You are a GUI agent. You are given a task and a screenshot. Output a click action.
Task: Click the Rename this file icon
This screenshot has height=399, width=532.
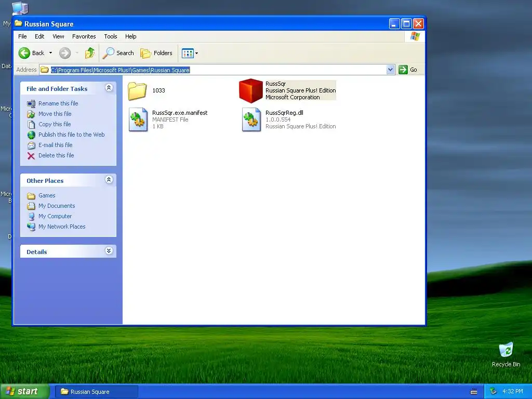coord(31,103)
